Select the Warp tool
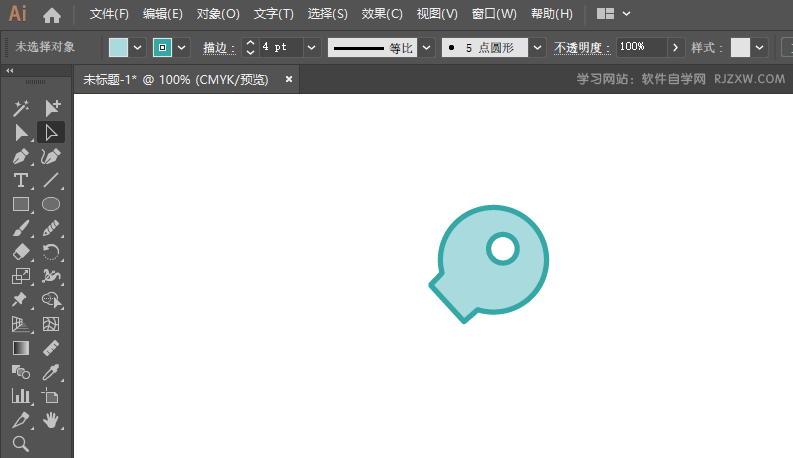This screenshot has width=793, height=458. point(51,276)
